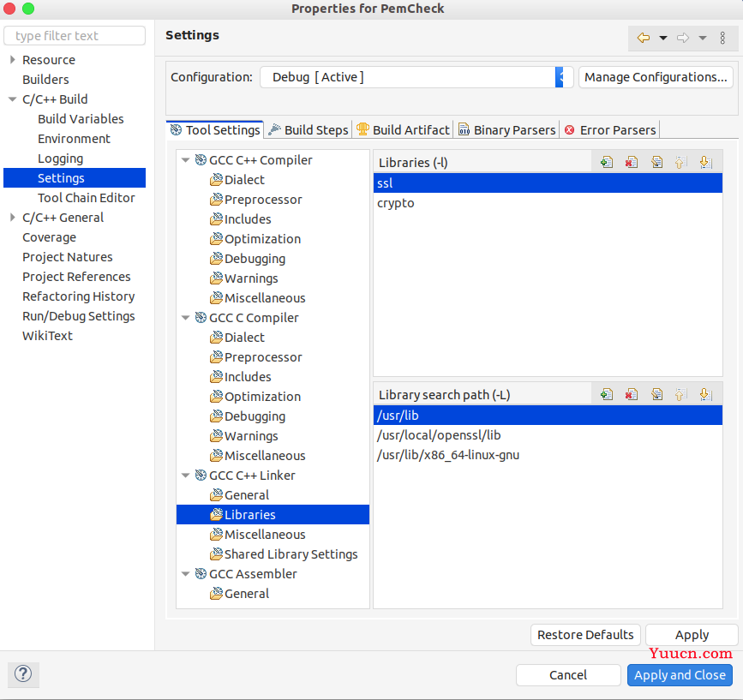Screen dimensions: 743x700
Task: Switch to the Build Steps tab
Action: pos(308,130)
